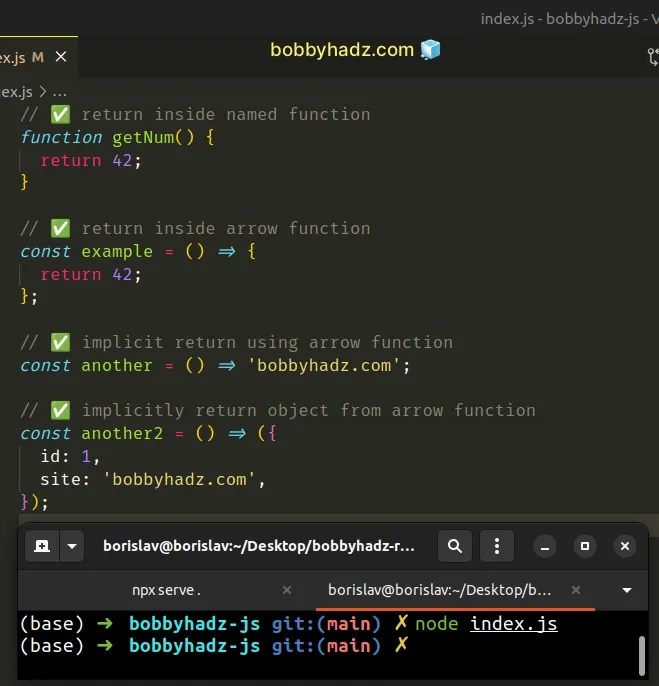
Task: Click the terminal scrollbar thumb
Action: (x=641, y=656)
